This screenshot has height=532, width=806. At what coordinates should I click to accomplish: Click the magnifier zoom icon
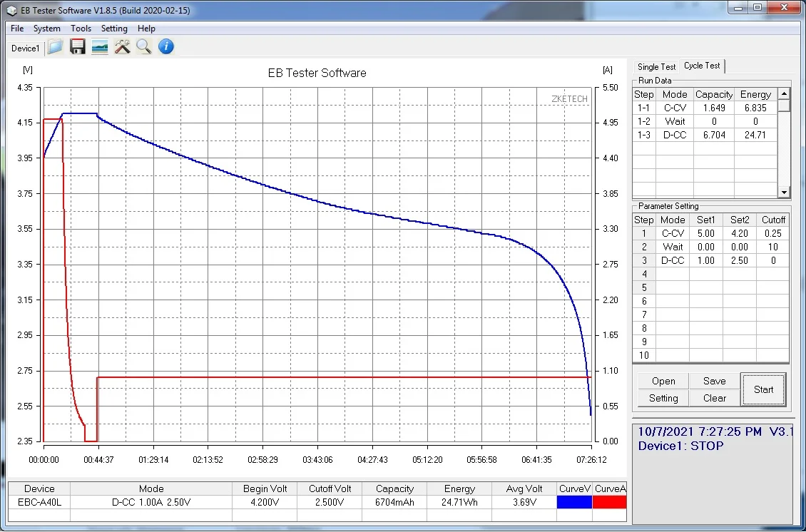[x=144, y=47]
